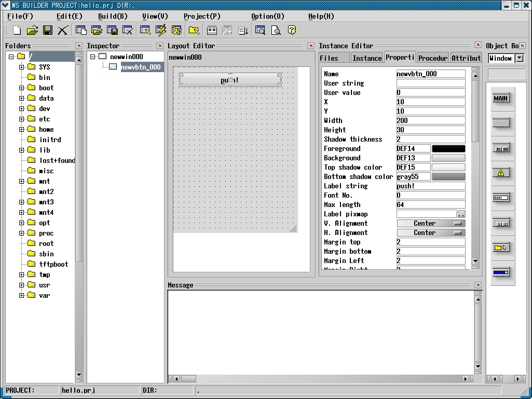Click the window with pencil toolbar icon
Screen dimensions: 532x399
[x=145, y=30]
